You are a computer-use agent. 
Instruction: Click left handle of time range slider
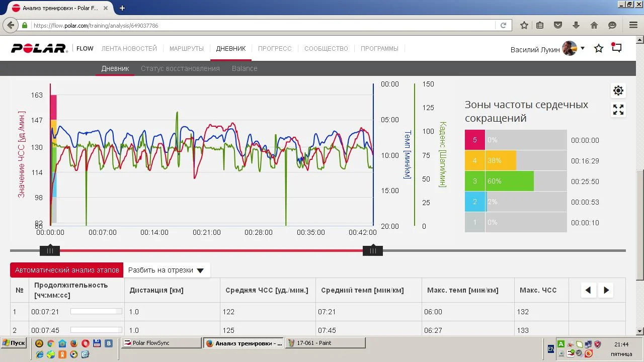click(50, 250)
